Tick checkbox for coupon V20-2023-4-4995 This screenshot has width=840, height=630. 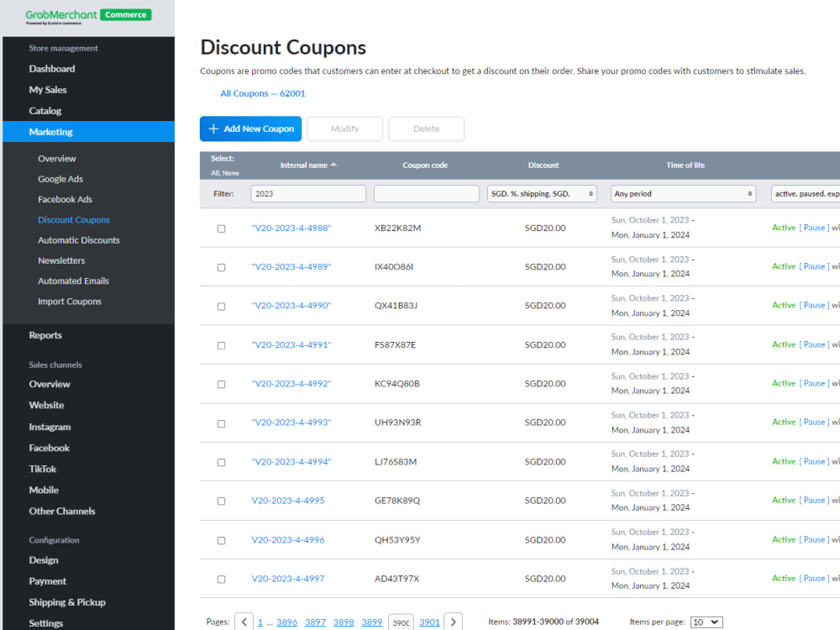coord(221,501)
